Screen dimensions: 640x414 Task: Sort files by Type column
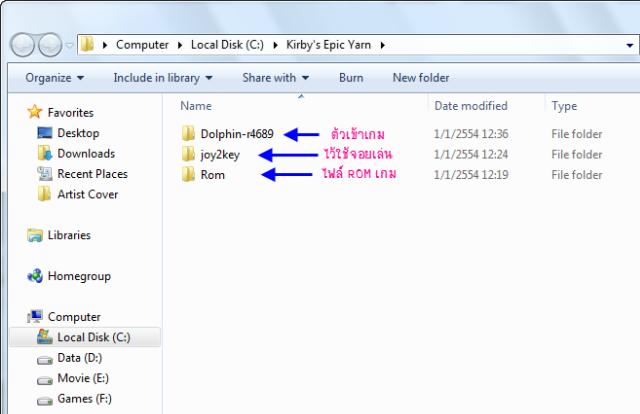(564, 106)
